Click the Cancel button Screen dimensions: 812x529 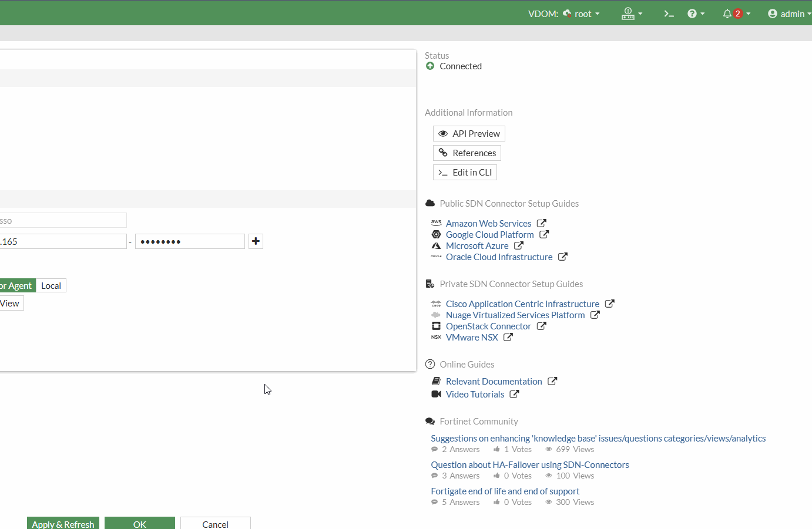pos(216,524)
